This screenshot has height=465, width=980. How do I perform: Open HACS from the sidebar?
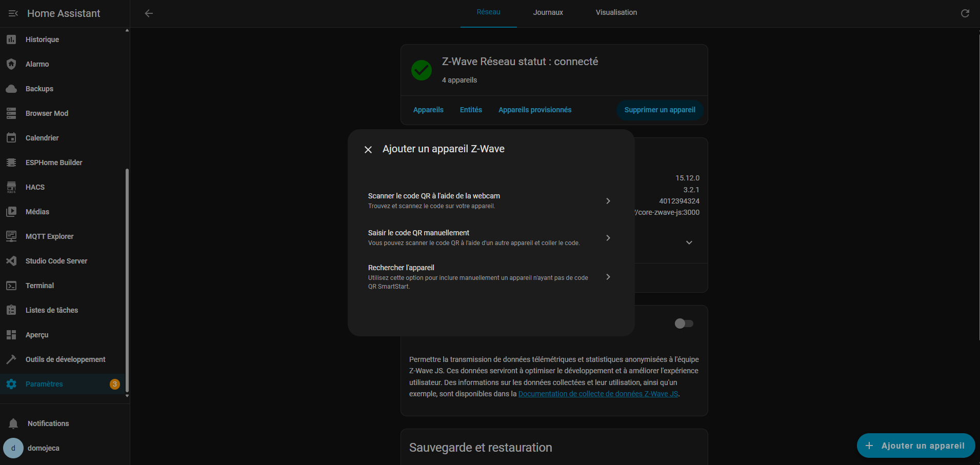(35, 187)
